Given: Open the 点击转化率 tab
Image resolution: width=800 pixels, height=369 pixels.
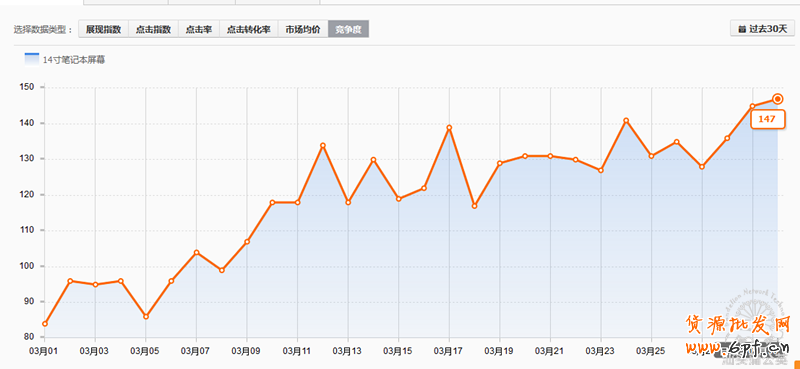Looking at the screenshot, I should click(x=248, y=29).
